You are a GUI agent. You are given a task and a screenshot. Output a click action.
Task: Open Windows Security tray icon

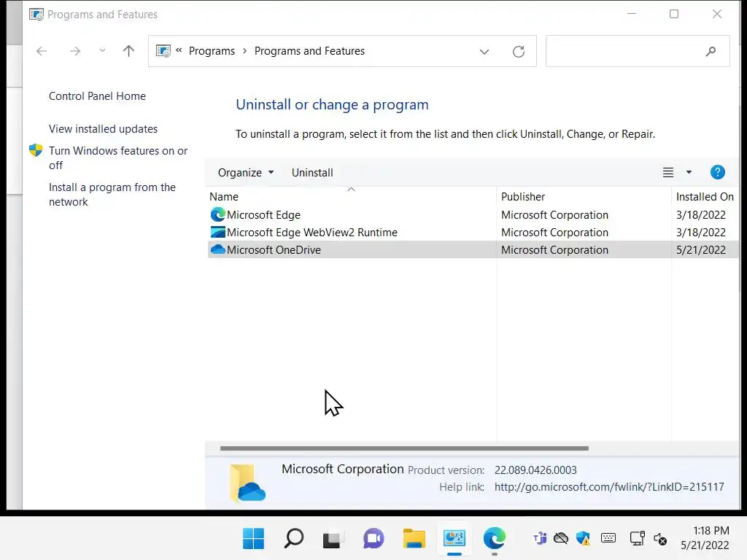coord(583,539)
